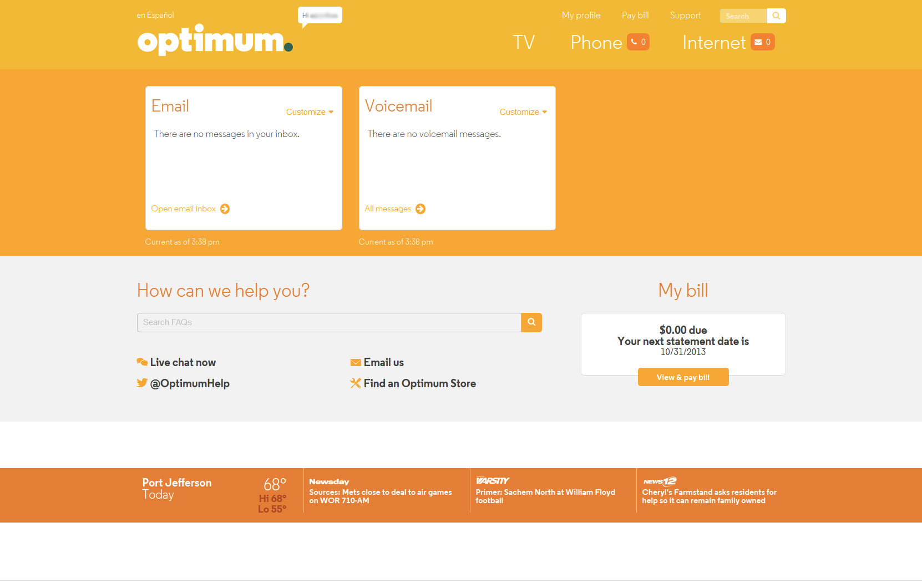Open the Support page
The height and width of the screenshot is (588, 922).
[x=685, y=16]
